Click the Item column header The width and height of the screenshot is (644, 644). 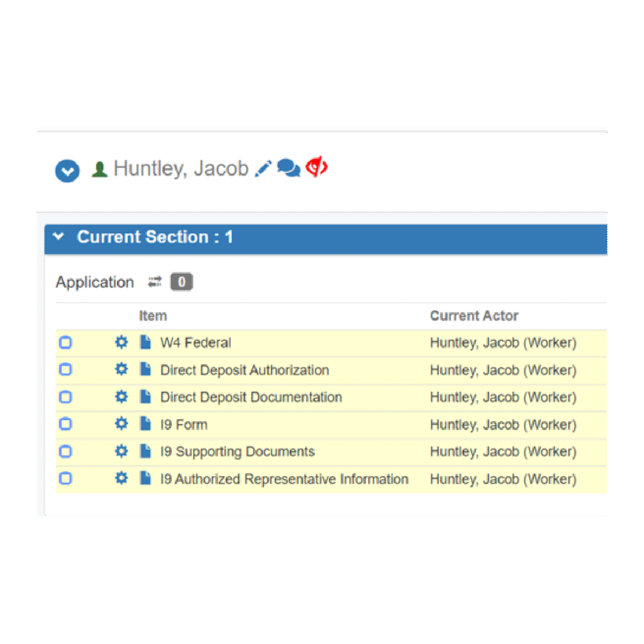point(153,316)
